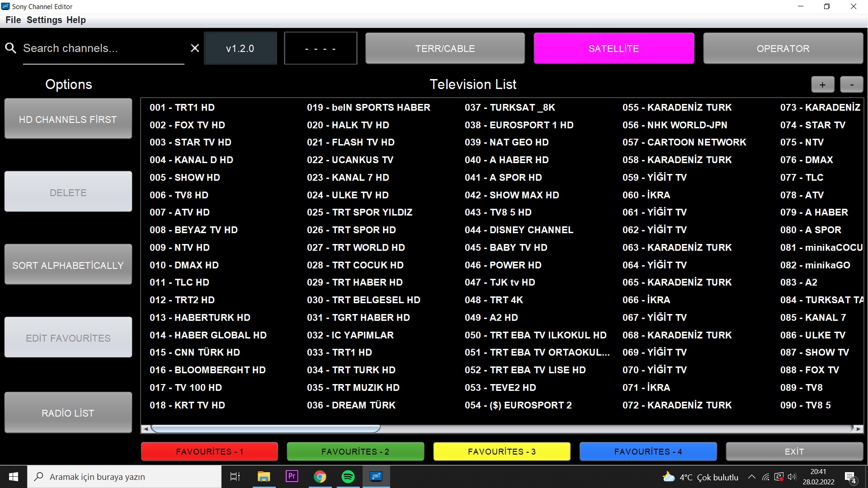Open the File menu
The height and width of the screenshot is (488, 868).
13,20
